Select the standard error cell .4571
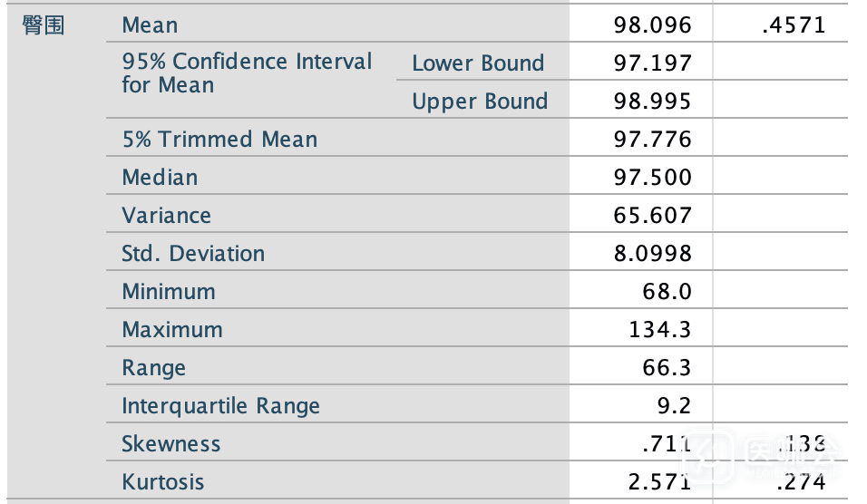 (x=794, y=25)
